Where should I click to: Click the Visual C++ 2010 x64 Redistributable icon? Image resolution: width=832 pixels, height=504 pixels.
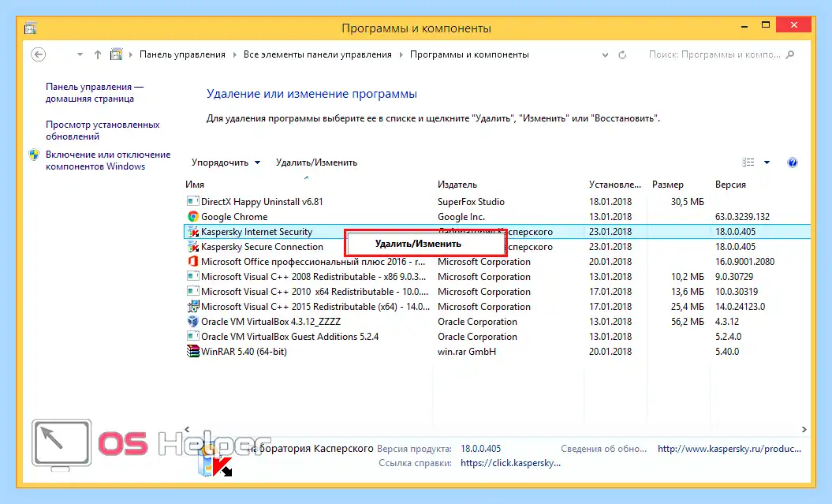pos(192,291)
